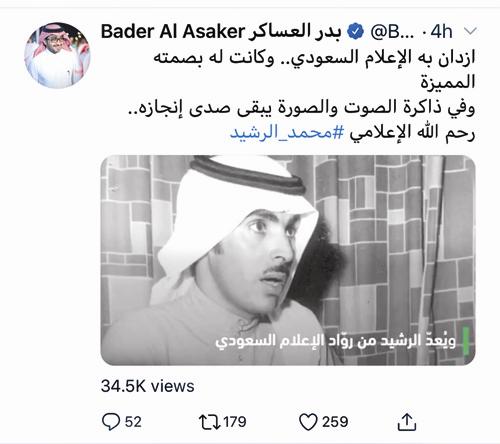
Task: Retweet this post using the arrows icon
Action: pyautogui.click(x=210, y=422)
